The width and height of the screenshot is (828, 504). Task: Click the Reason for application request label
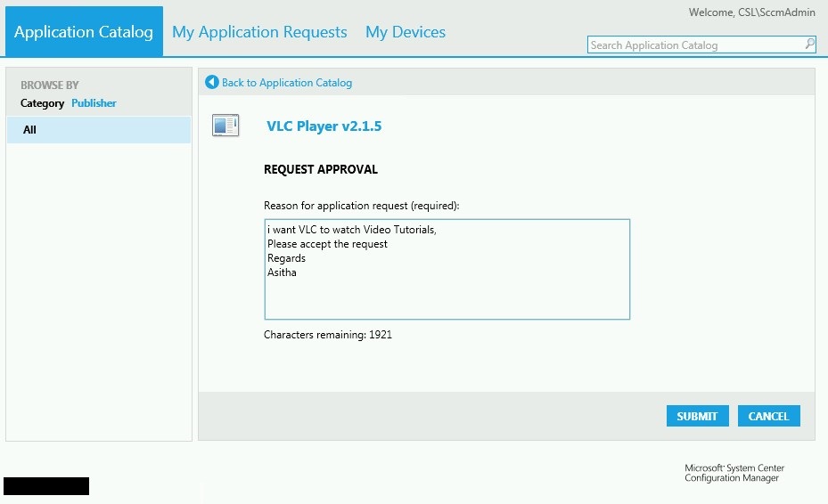coord(362,206)
